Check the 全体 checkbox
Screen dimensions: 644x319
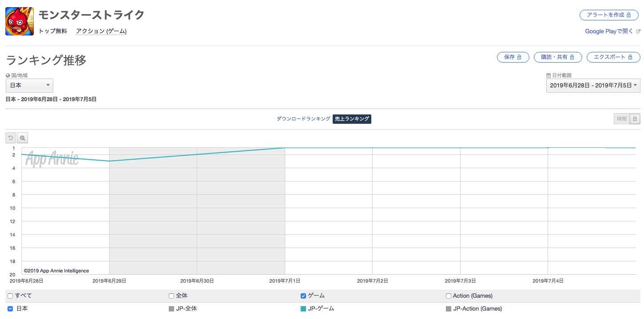point(171,296)
